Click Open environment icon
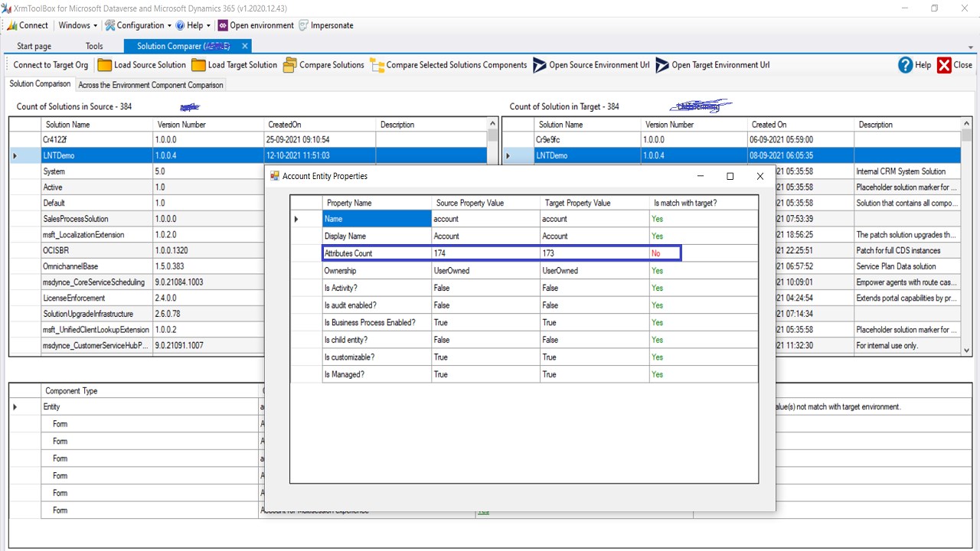The width and height of the screenshot is (980, 551). coord(223,25)
